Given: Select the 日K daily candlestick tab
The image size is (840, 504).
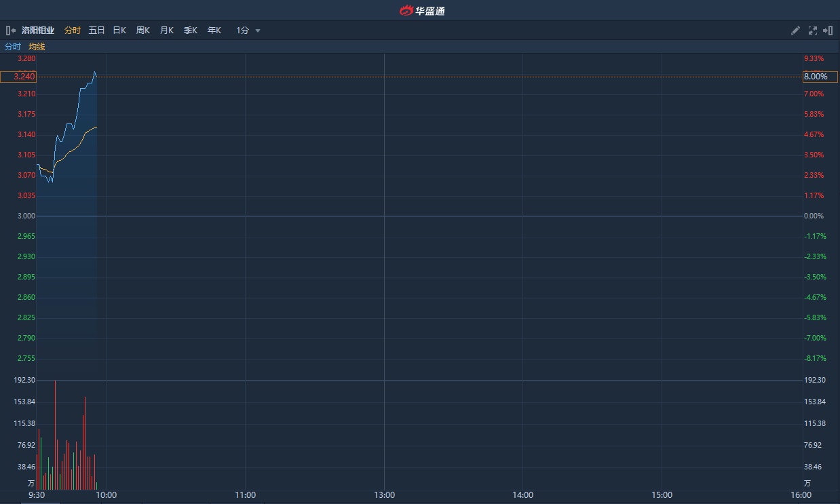Looking at the screenshot, I should coord(119,31).
